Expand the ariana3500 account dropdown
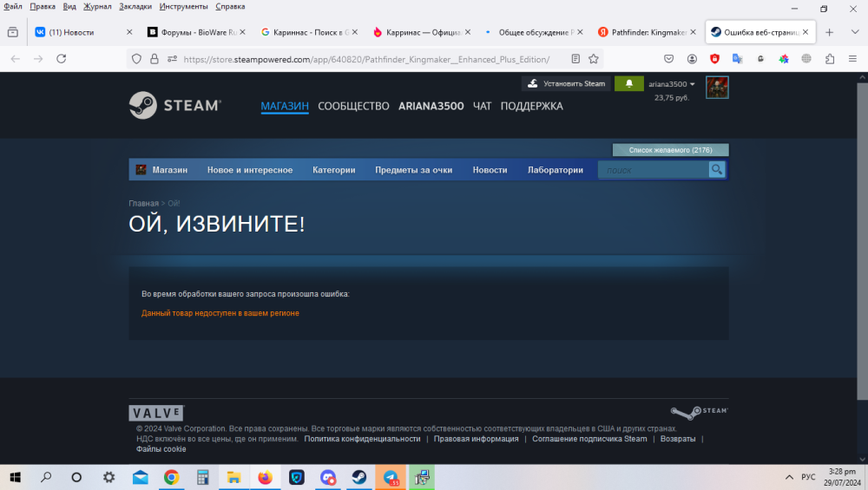868x490 pixels. 672,84
